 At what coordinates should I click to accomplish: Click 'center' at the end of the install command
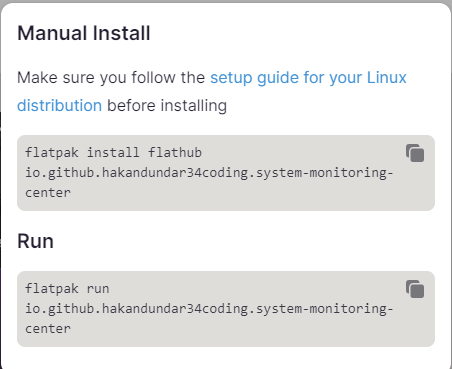tap(48, 193)
